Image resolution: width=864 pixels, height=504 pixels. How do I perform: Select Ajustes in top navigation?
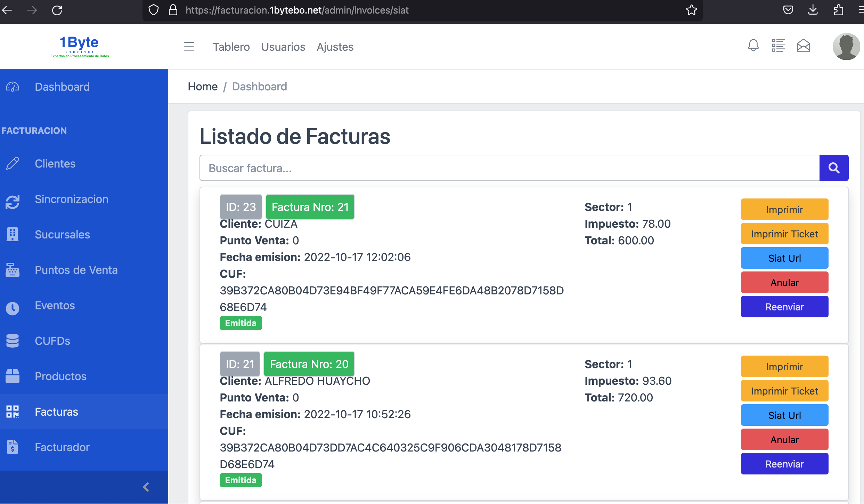(335, 47)
